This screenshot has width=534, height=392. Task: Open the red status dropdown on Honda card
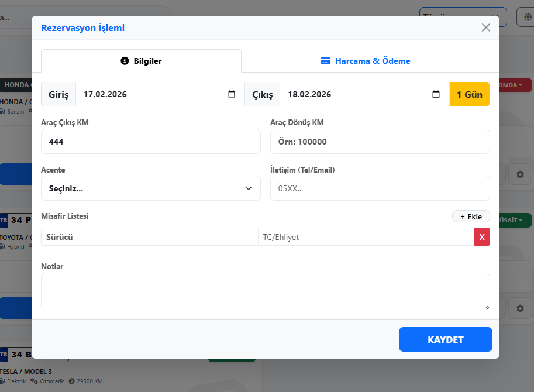516,85
